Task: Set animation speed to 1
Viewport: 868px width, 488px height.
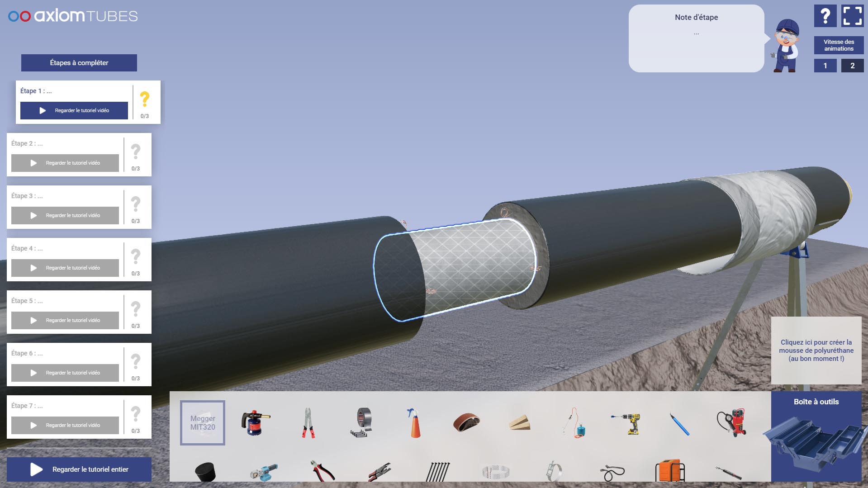Action: 825,66
